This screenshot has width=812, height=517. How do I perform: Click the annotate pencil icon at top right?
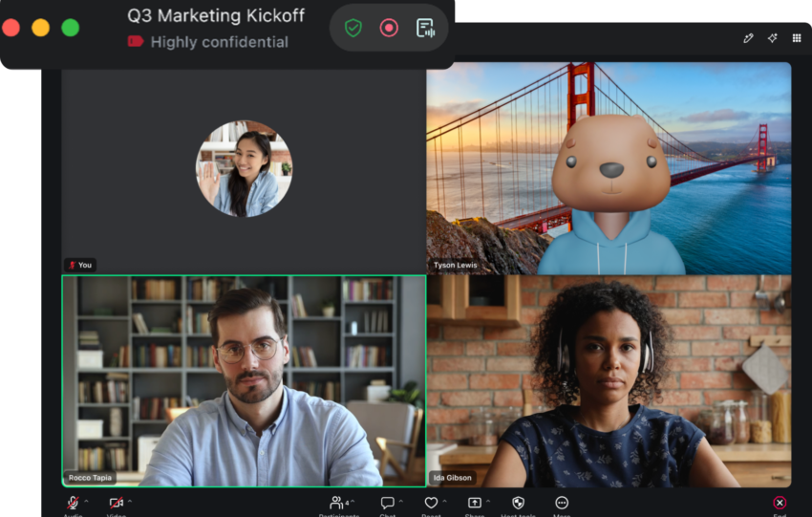748,38
